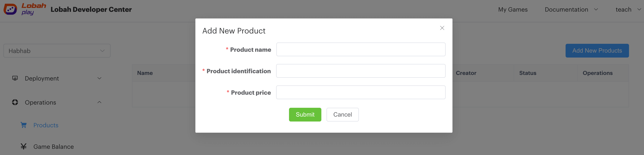Screen dimensions: 644x155
Task: Click the Deployment monitor icon
Action: (15, 78)
